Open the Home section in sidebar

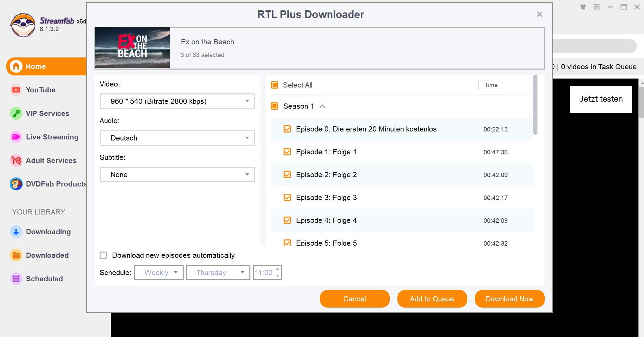pyautogui.click(x=46, y=66)
